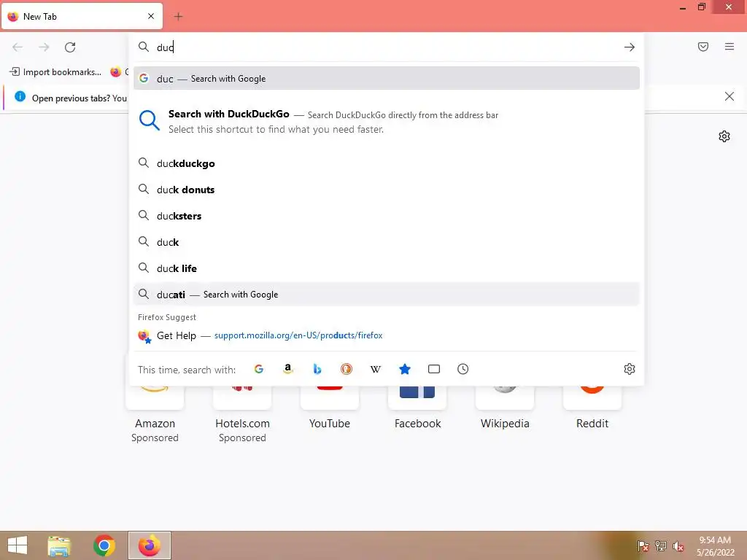Open Get Help Firefox Suggest result
This screenshot has height=560, width=747.
(387, 335)
